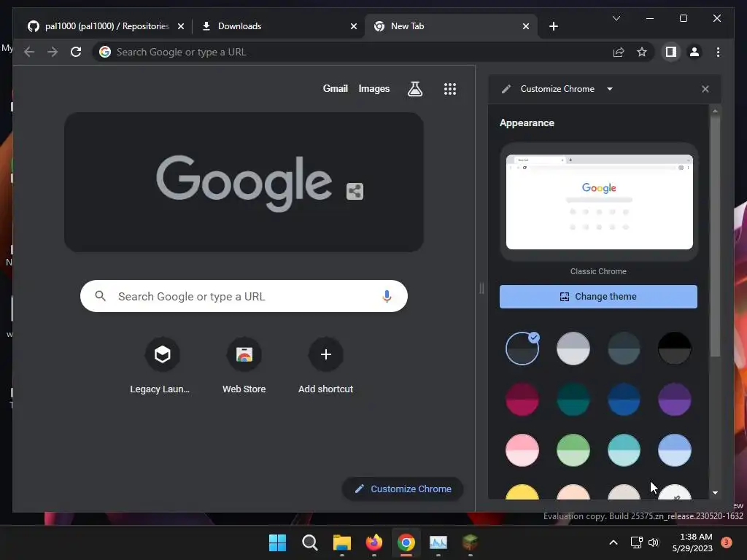747x560 pixels.
Task: Open the Legacy Launcher shortcut
Action: (x=163, y=365)
